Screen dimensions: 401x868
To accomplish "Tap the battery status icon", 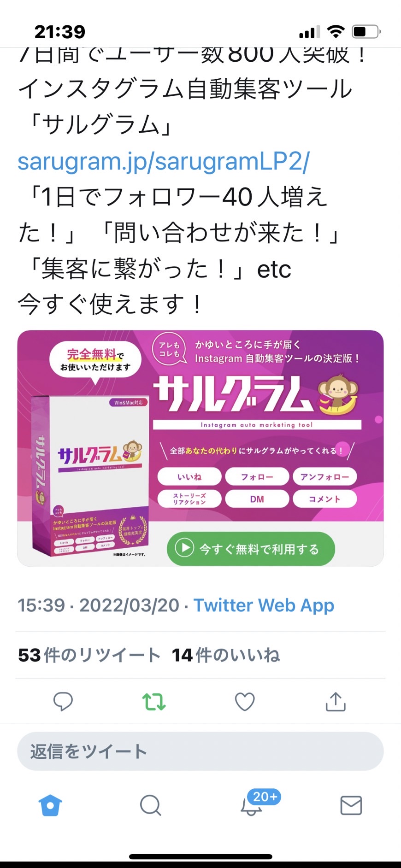I will 366,32.
